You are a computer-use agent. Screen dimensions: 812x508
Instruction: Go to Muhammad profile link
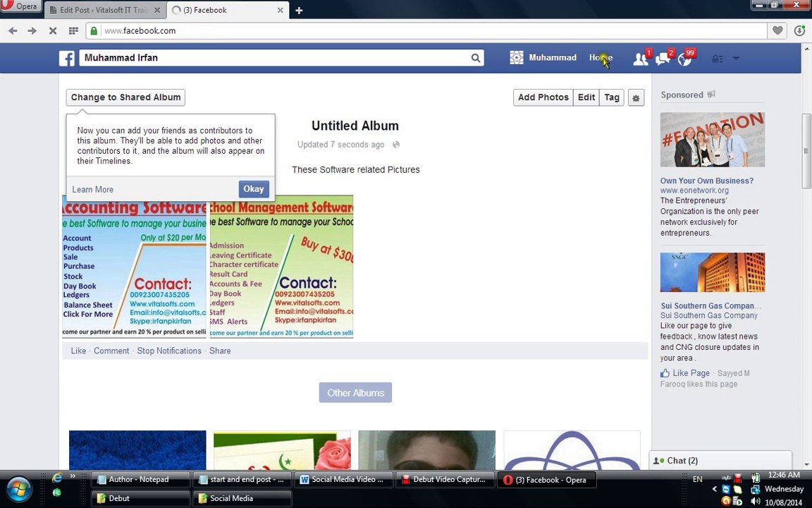tap(553, 58)
